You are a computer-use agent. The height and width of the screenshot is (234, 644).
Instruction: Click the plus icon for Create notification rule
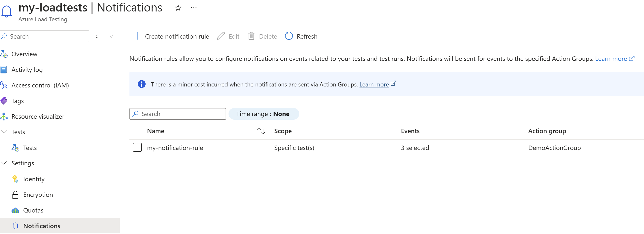[137, 36]
